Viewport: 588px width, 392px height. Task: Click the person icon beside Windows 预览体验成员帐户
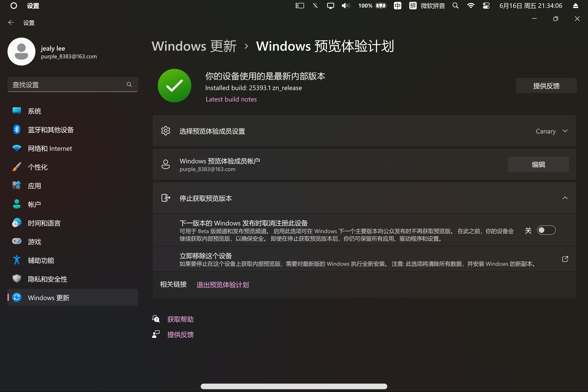[165, 164]
